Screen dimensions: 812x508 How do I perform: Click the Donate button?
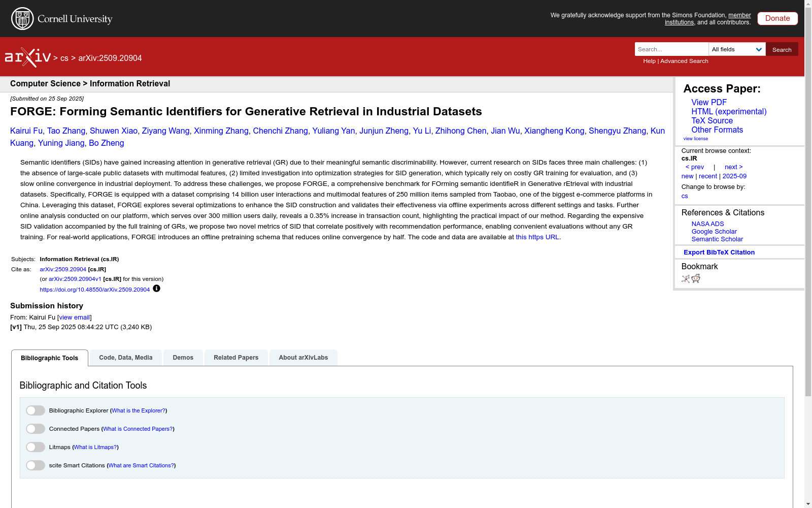pos(777,18)
